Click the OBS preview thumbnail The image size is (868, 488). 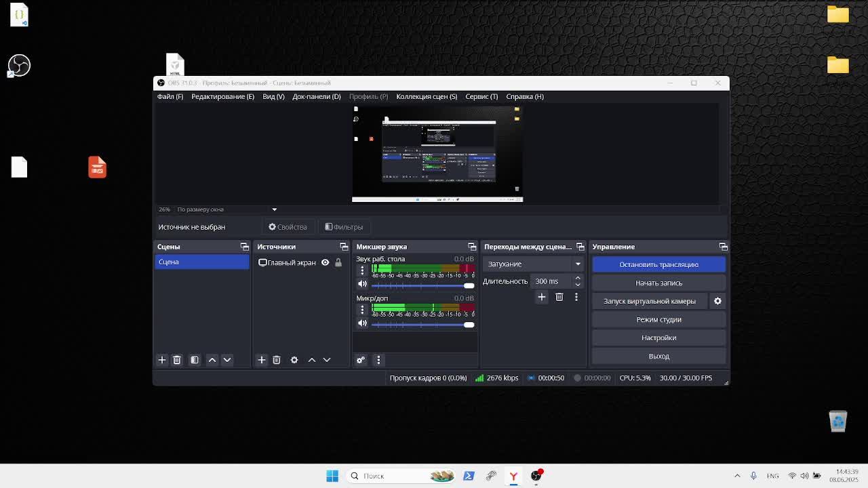point(437,153)
